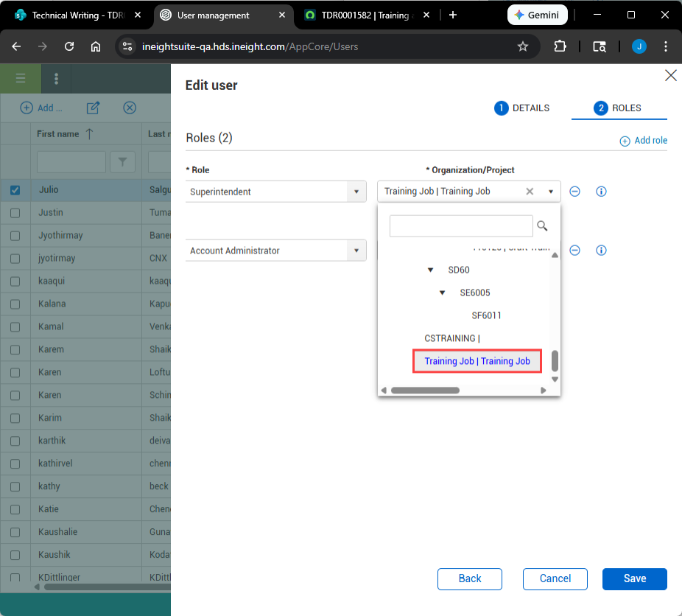Collapse the SD60 tree node
The height and width of the screenshot is (616, 682).
click(430, 270)
